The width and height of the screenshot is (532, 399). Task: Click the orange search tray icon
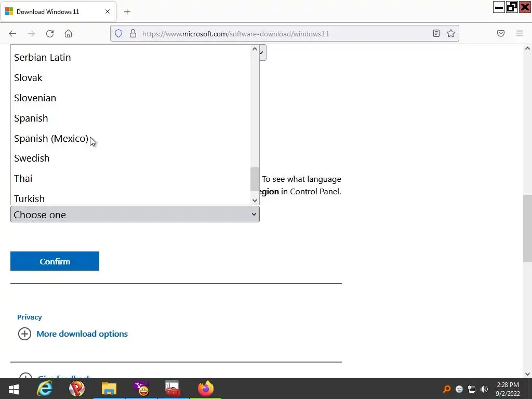(446, 389)
